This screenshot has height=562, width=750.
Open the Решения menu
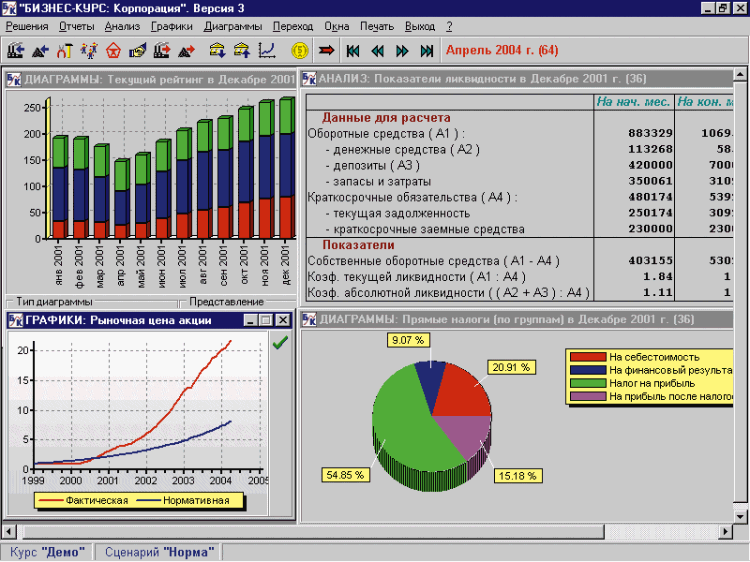click(x=26, y=26)
